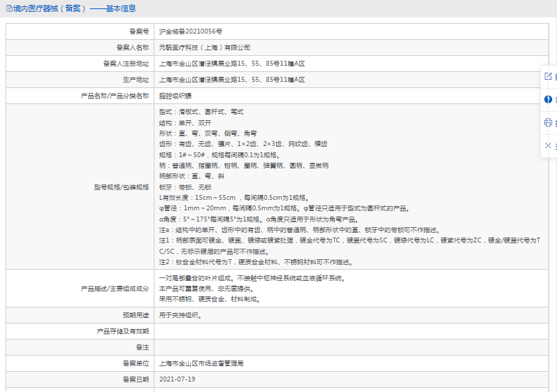Click the 用于夹持组织 intended use text

(180, 315)
